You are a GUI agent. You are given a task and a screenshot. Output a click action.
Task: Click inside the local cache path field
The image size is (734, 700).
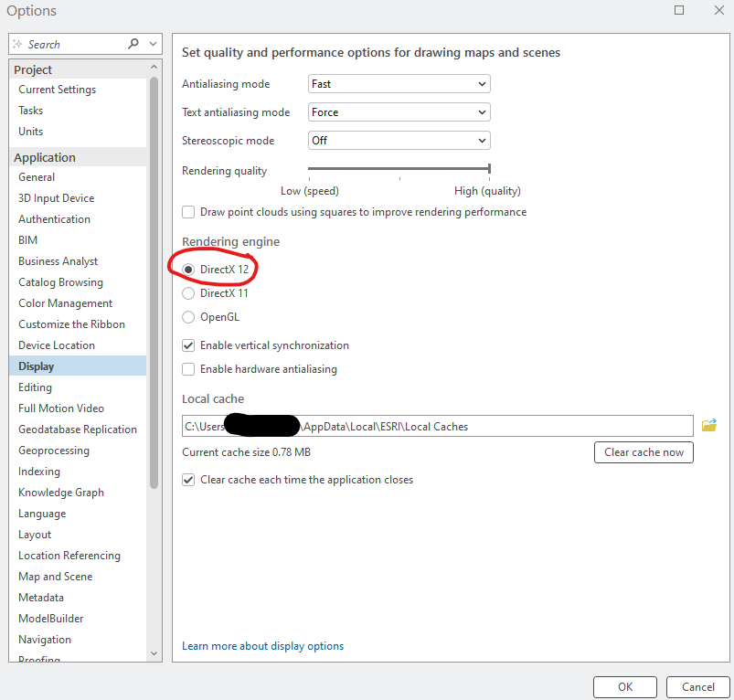[411, 425]
